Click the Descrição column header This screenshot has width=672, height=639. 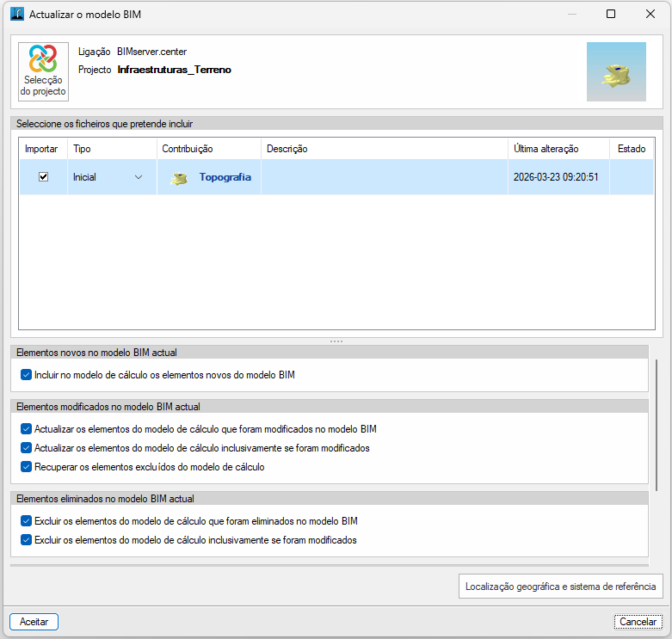pyautogui.click(x=385, y=149)
